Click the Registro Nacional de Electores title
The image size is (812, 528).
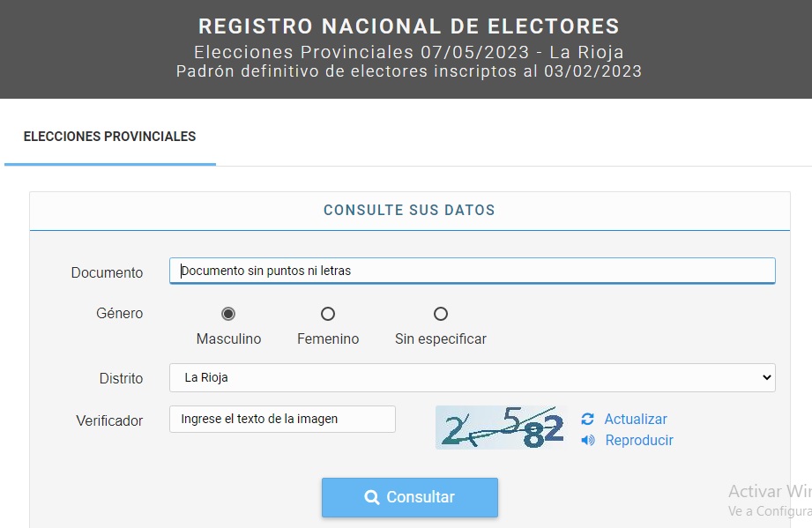(x=409, y=26)
